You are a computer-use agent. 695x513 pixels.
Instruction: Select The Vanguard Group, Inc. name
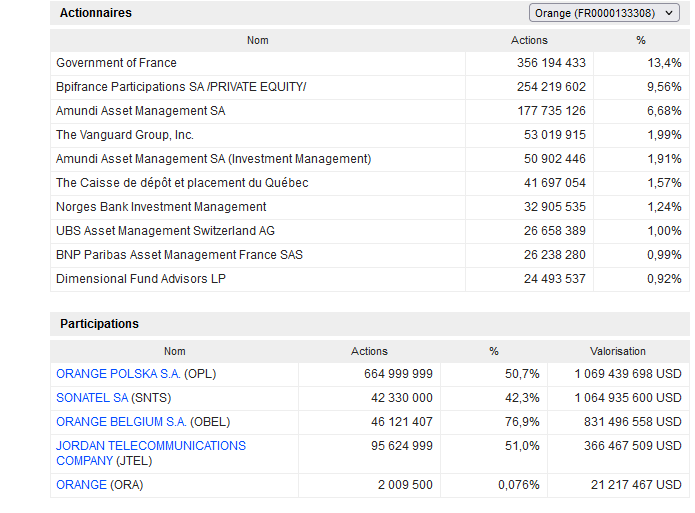click(x=125, y=135)
